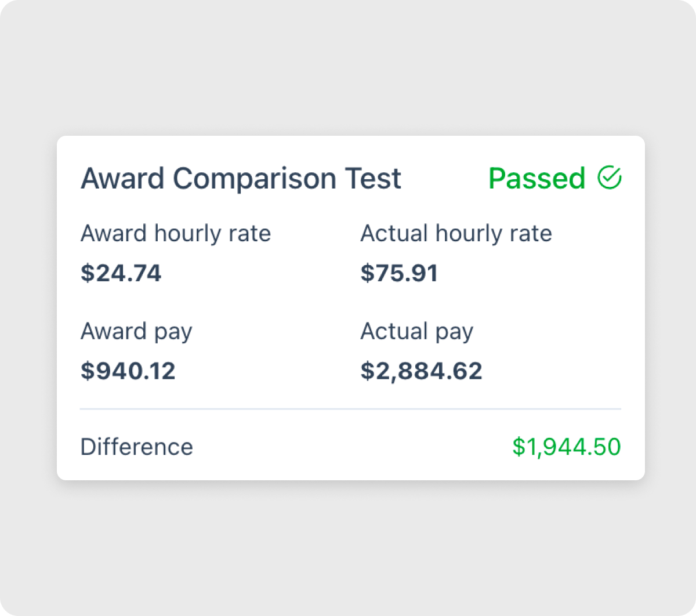Select the Actual pay label

click(x=416, y=332)
